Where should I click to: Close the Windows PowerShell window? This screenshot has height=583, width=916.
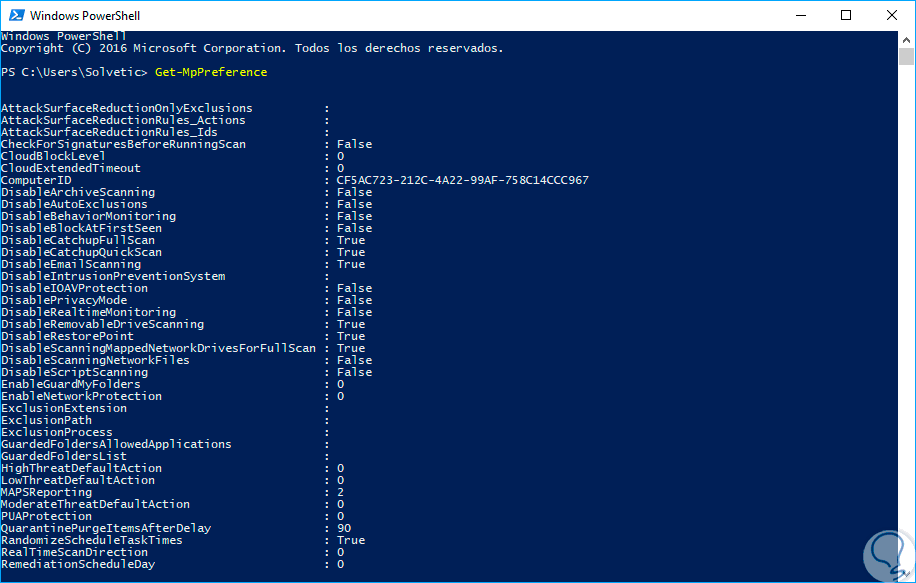(892, 16)
